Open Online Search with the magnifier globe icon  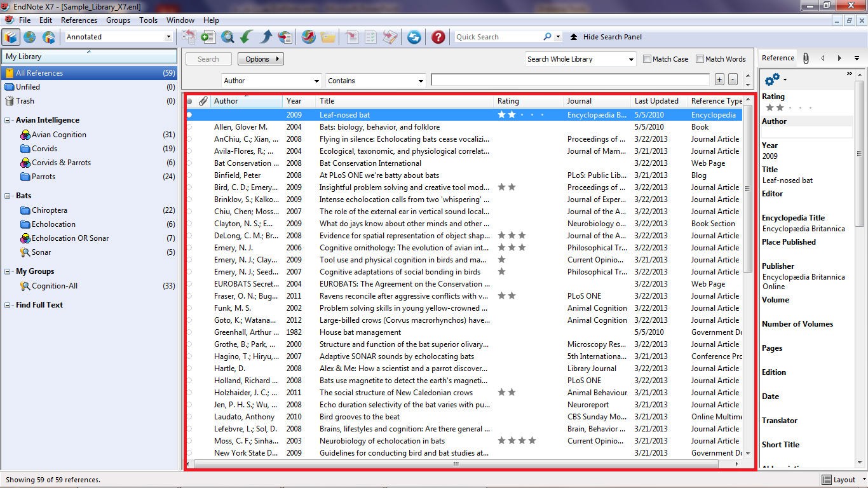(x=227, y=37)
